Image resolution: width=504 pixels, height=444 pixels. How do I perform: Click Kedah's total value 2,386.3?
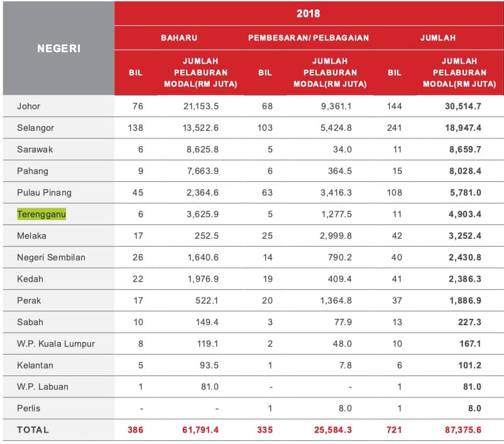coord(465,279)
